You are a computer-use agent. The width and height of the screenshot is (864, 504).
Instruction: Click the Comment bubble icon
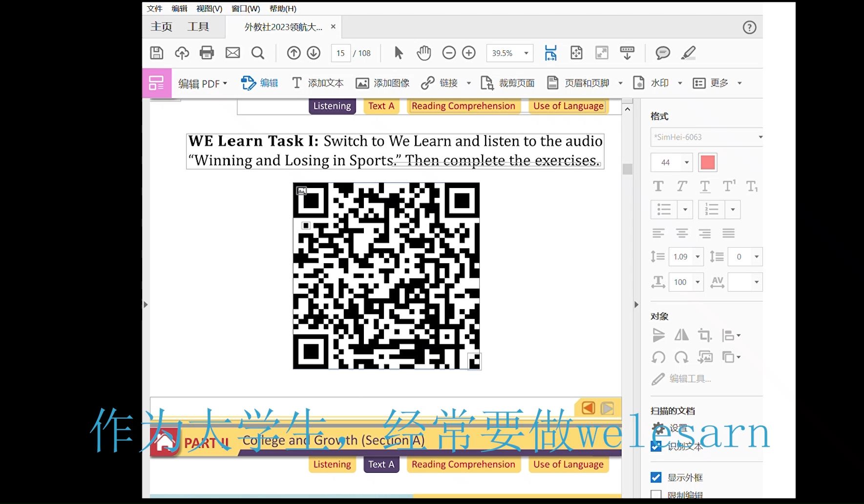pyautogui.click(x=663, y=53)
